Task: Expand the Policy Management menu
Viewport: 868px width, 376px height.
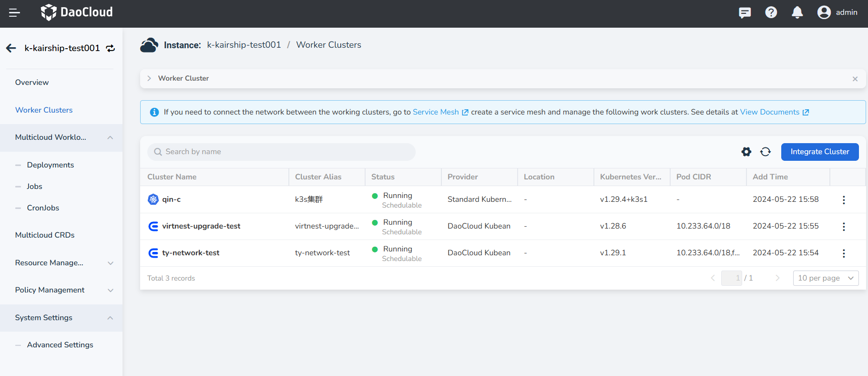Action: (x=110, y=290)
